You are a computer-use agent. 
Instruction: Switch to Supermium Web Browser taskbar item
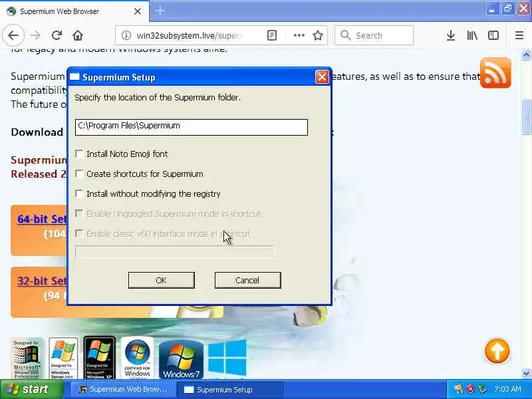tap(123, 390)
